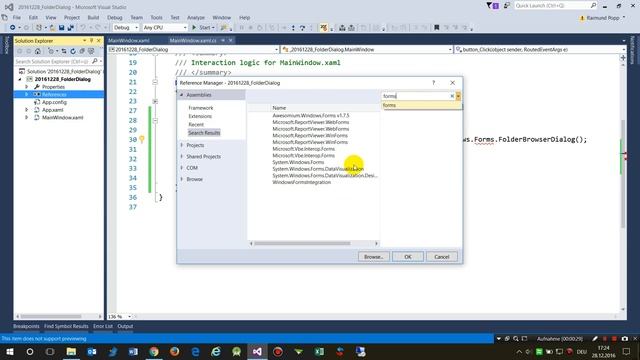Click the Home icon in Solution Explorer

38,51
